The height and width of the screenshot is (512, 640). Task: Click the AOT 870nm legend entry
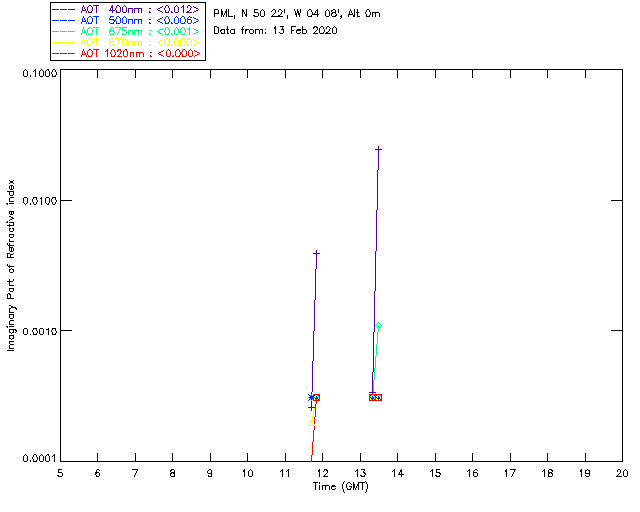(x=126, y=42)
